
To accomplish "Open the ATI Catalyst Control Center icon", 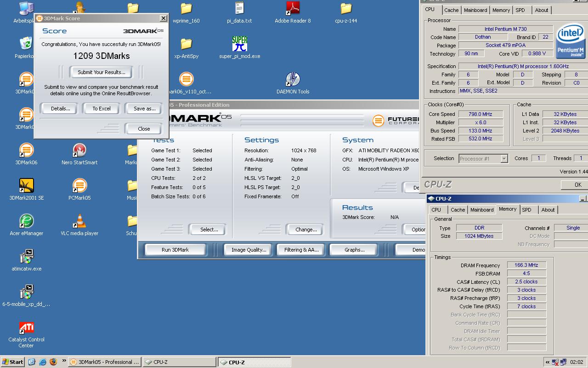I will pyautogui.click(x=26, y=327).
